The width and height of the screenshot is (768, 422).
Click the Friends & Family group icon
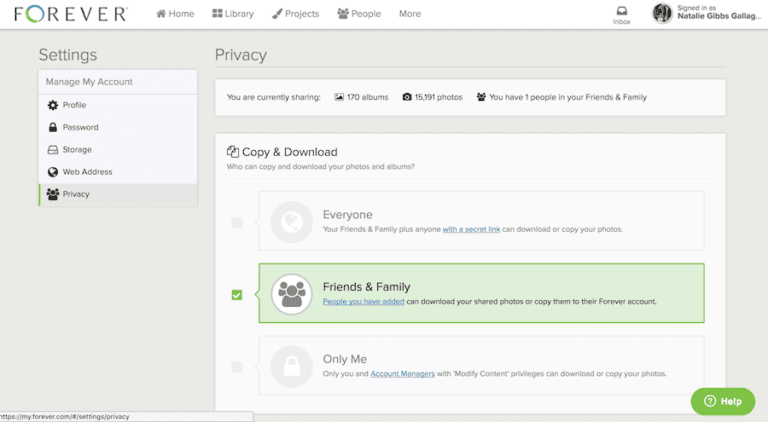291,294
